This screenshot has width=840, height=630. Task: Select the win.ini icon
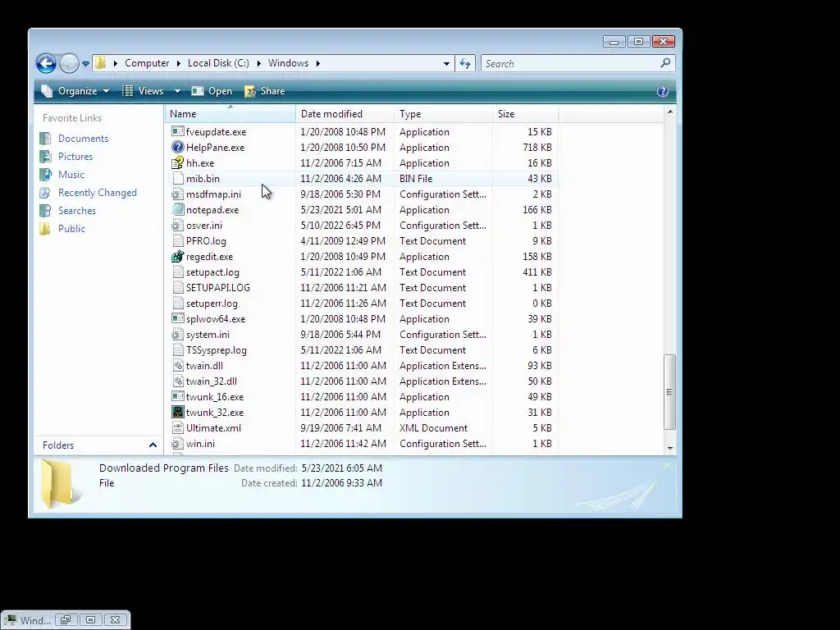click(x=178, y=443)
